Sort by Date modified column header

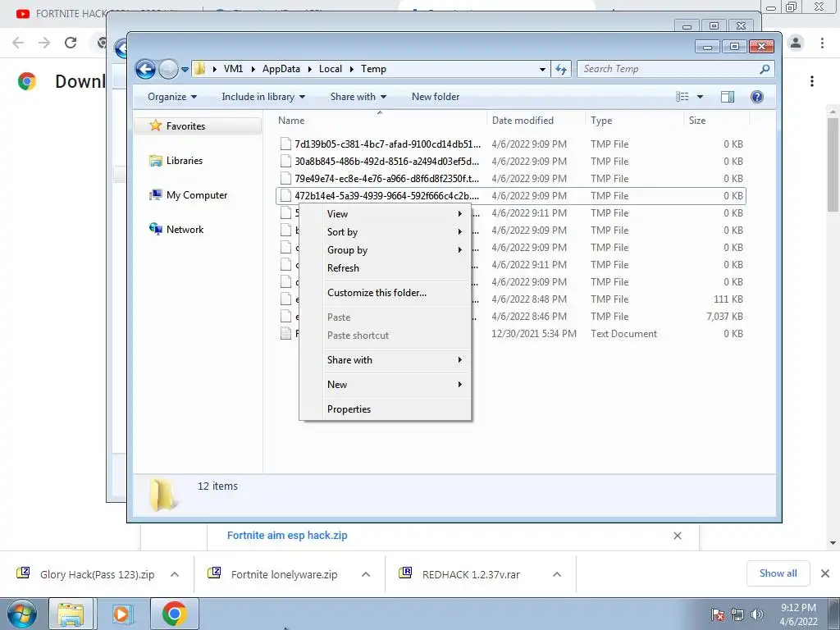[536, 121]
